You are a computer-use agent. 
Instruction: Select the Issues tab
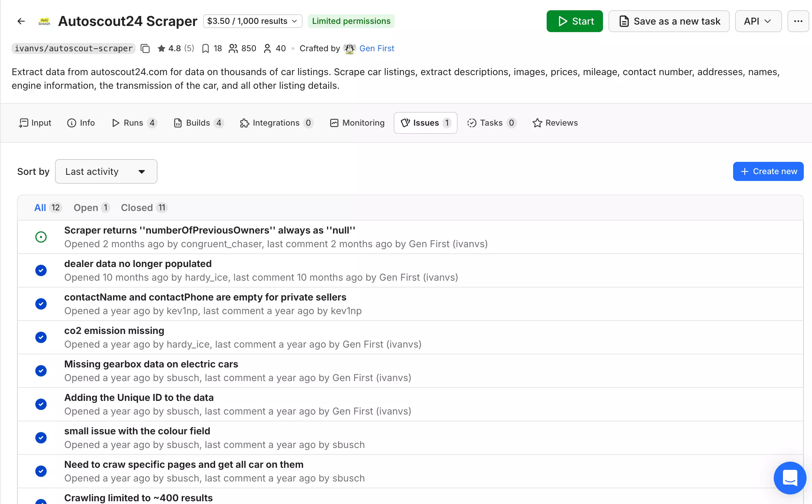(425, 123)
